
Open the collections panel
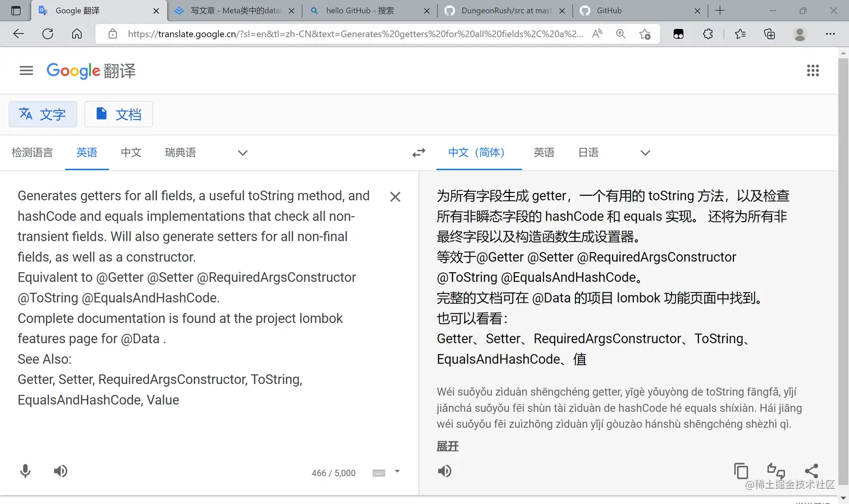770,34
